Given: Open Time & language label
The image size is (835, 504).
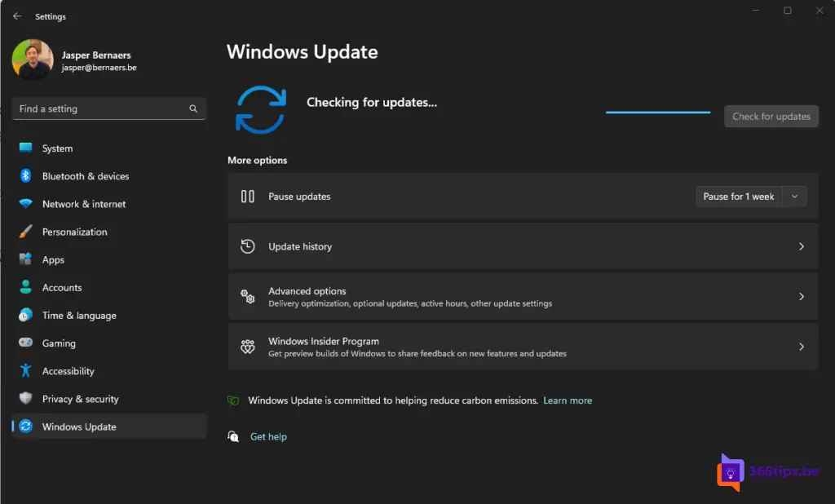Looking at the screenshot, I should tap(79, 316).
